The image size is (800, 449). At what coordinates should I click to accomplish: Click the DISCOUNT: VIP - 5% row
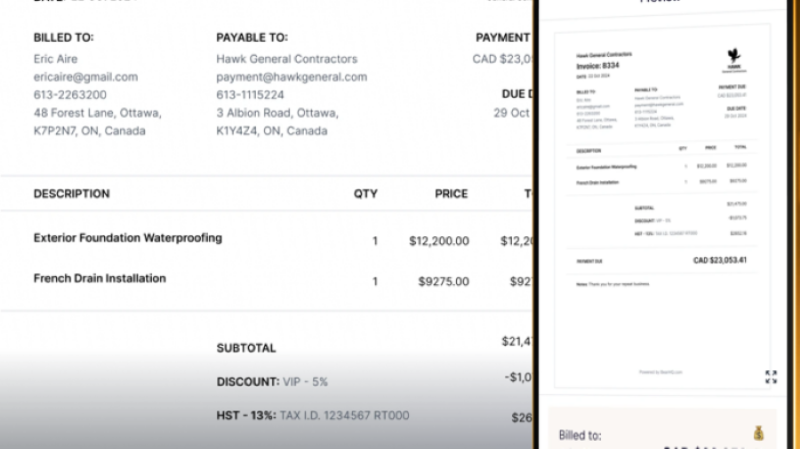[x=272, y=382]
